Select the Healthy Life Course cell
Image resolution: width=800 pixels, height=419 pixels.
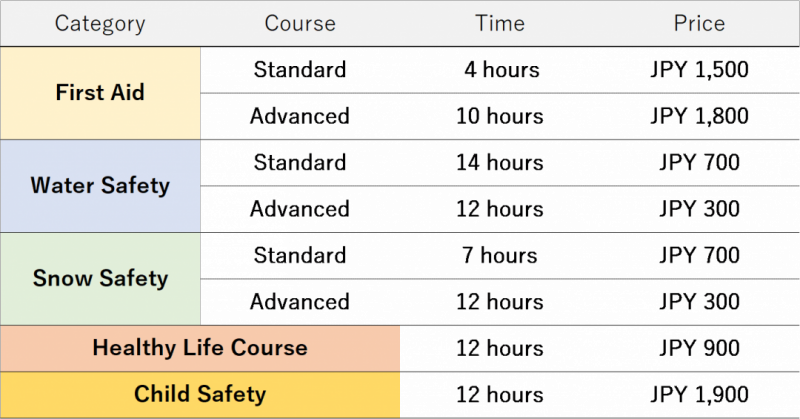200,348
